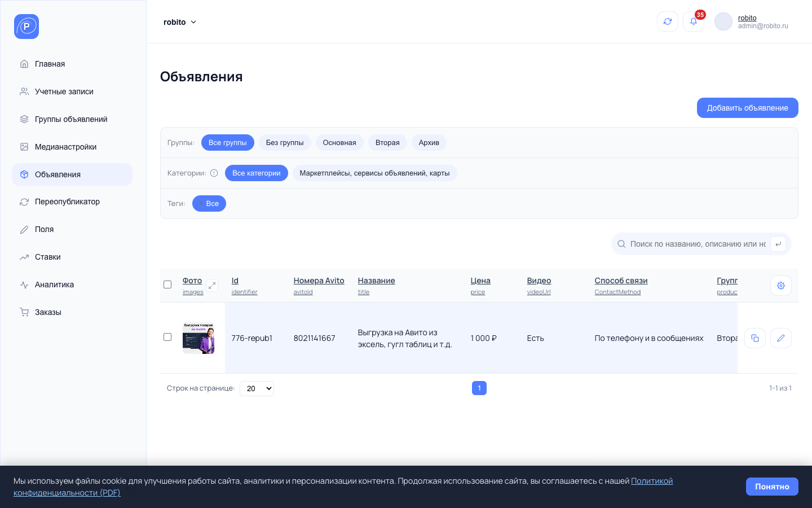Click Понятно on cookie banner
The height and width of the screenshot is (508, 812).
tap(772, 487)
